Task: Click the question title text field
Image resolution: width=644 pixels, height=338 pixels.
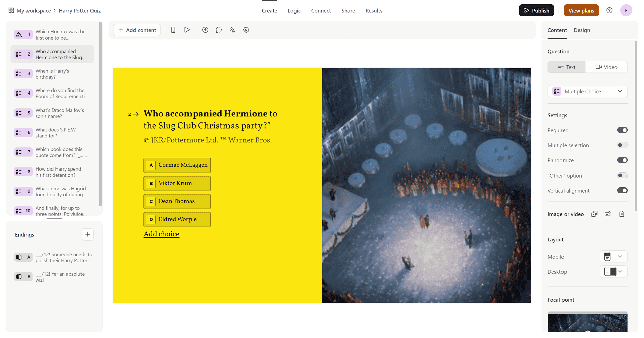Action: 210,120
